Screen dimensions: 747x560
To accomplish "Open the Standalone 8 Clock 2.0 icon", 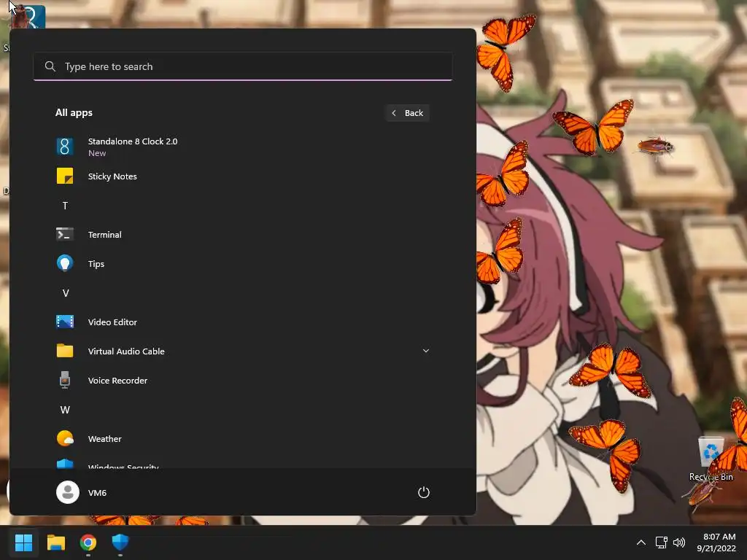I will [65, 147].
